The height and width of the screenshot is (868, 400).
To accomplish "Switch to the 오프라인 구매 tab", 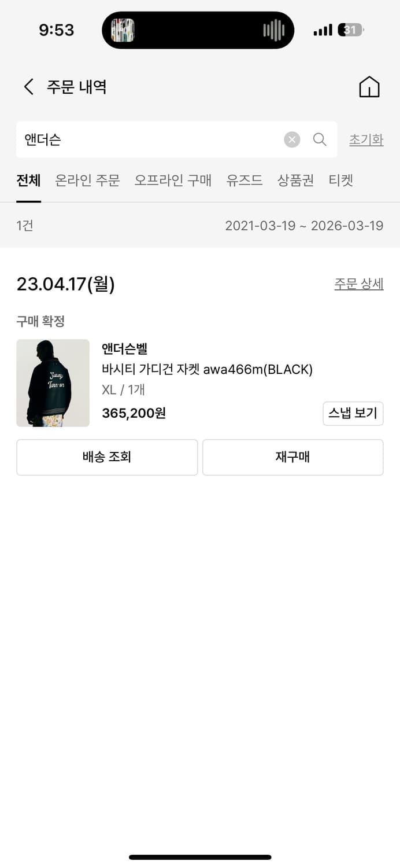I will (173, 181).
